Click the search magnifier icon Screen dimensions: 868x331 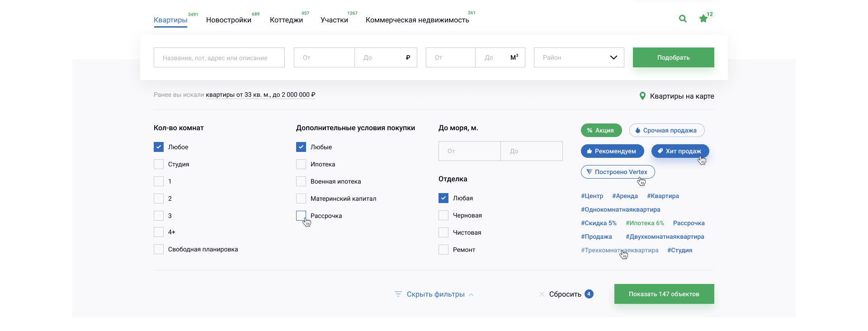click(683, 19)
